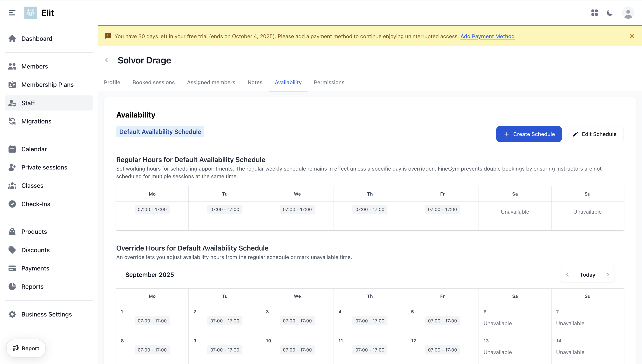Click the plus icon on Create Schedule

(507, 134)
